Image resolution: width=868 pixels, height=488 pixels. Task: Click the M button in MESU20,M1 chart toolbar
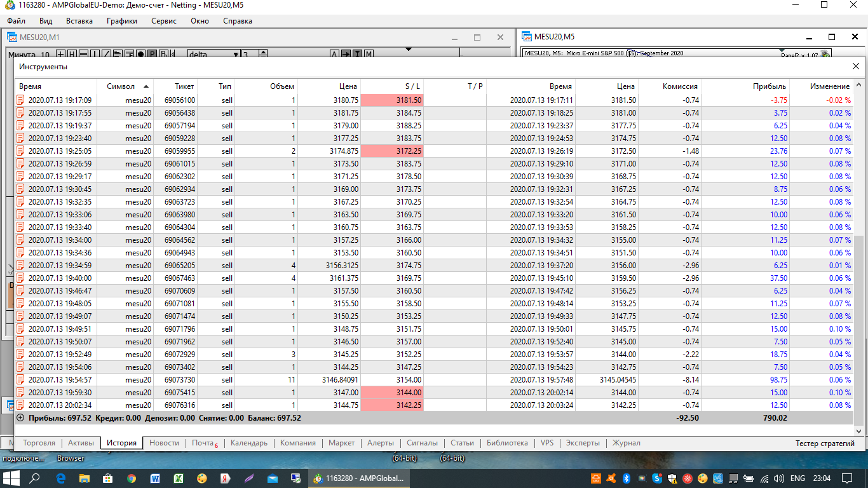pos(369,54)
